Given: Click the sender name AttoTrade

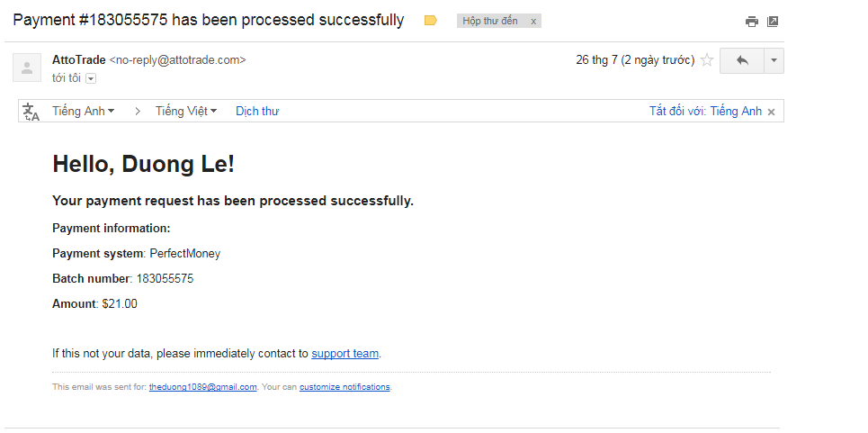Looking at the screenshot, I should click(x=79, y=60).
